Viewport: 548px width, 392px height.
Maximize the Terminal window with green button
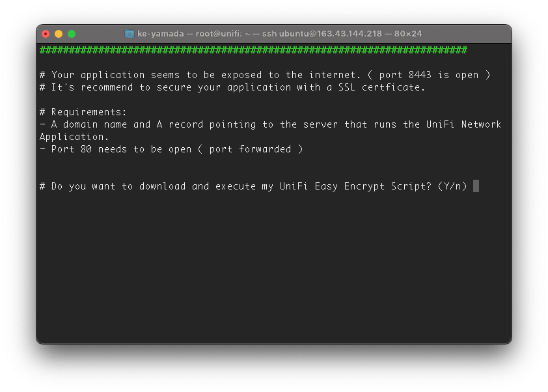pyautogui.click(x=72, y=34)
